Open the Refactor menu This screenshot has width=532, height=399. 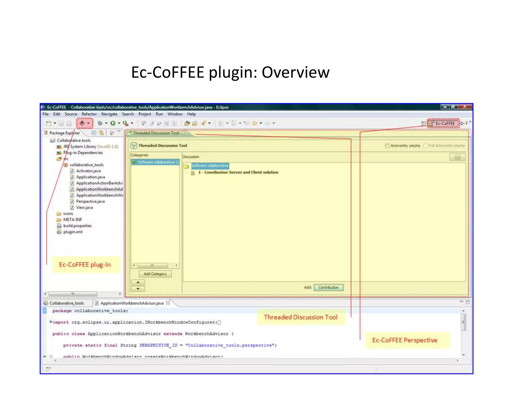(89, 114)
